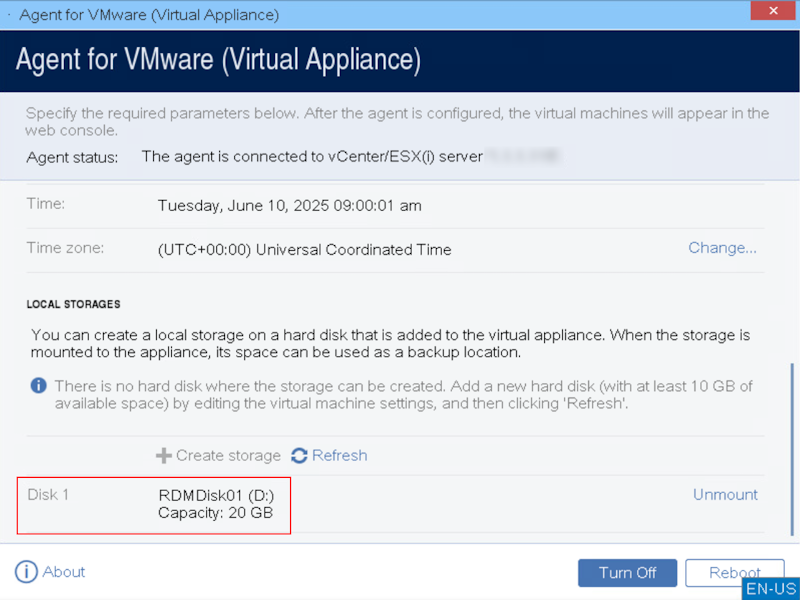Change the time zone setting
The width and height of the screenshot is (800, 600).
coord(722,248)
